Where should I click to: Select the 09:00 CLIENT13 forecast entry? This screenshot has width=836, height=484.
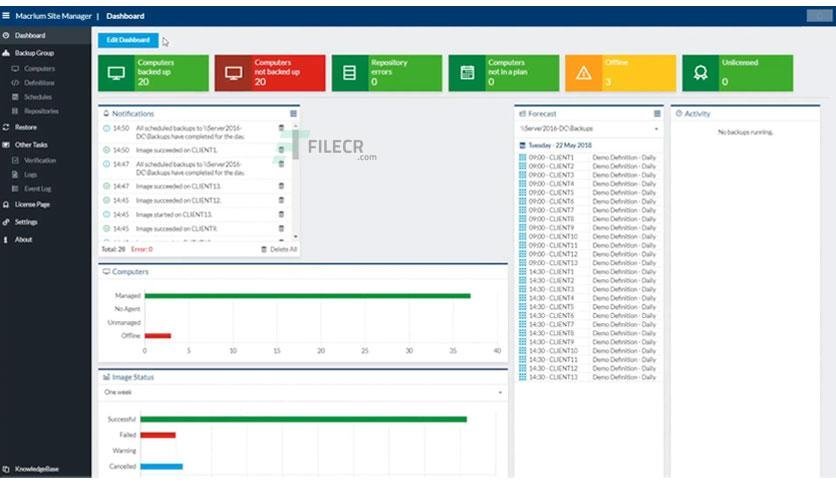tap(587, 263)
